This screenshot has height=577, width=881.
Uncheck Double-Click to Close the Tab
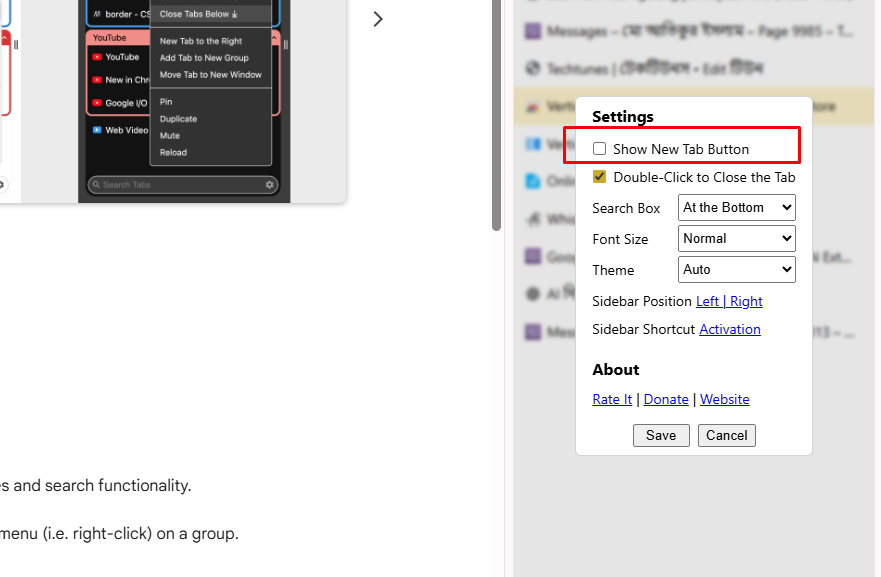tap(599, 176)
